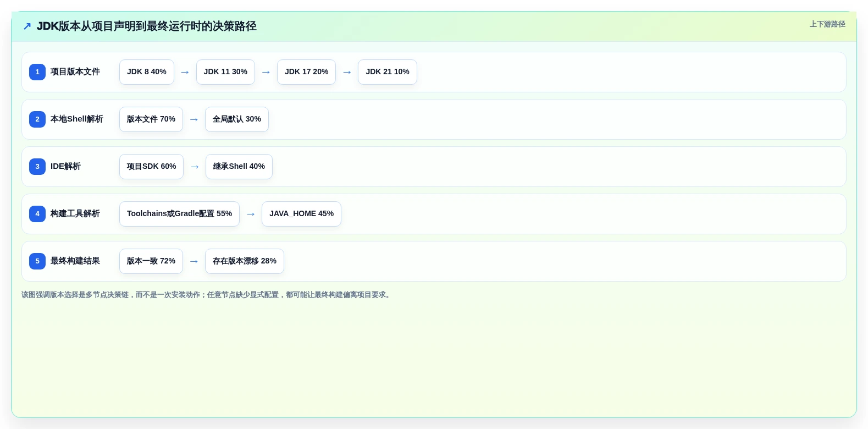Select the JDK 8 40% chip

click(147, 72)
